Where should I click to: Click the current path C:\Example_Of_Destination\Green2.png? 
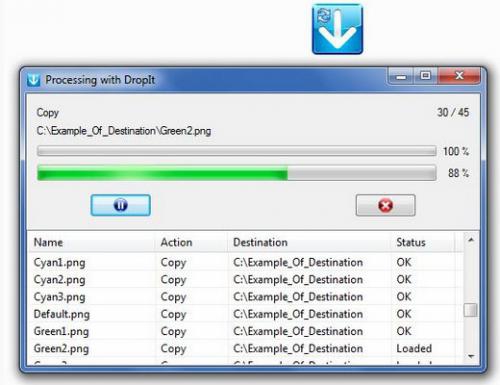[124, 131]
